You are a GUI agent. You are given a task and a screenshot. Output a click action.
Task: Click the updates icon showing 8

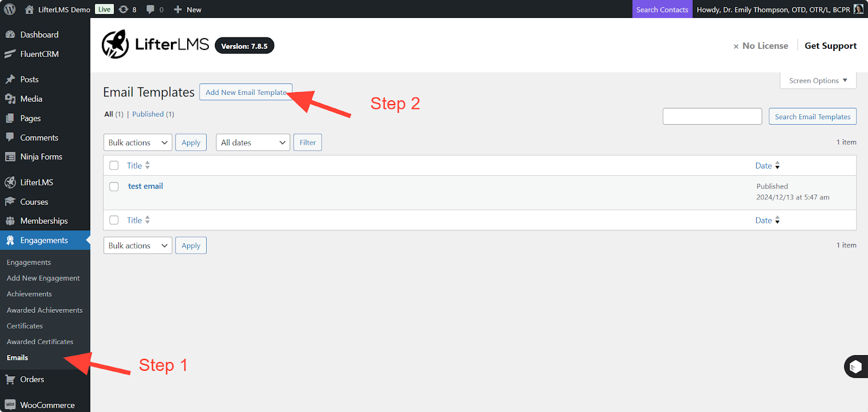pos(124,10)
